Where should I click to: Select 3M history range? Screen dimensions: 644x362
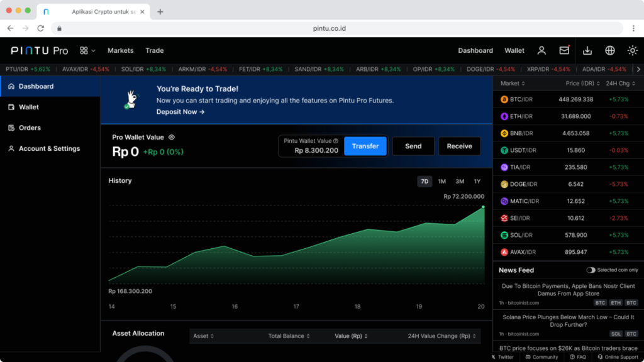pyautogui.click(x=460, y=182)
